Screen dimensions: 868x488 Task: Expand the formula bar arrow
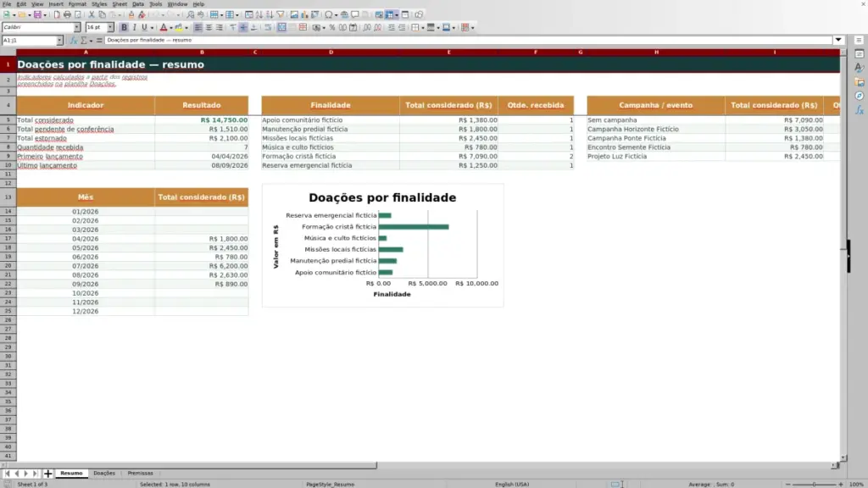coord(838,40)
